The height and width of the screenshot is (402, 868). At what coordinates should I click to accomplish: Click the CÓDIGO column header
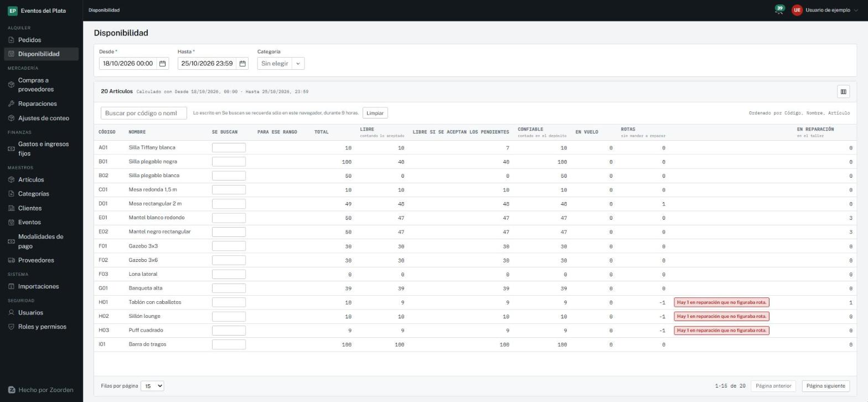[107, 132]
